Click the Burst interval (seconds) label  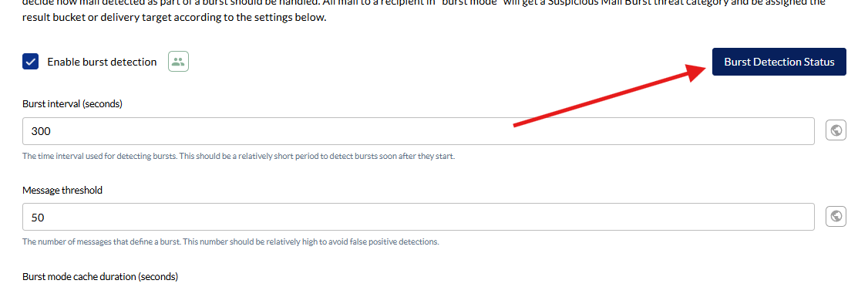coord(72,103)
